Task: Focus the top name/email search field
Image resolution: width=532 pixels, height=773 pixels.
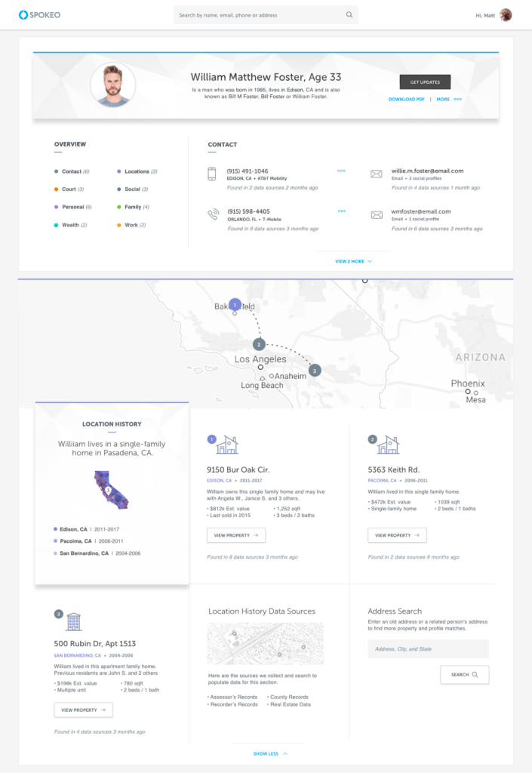Action: click(266, 15)
